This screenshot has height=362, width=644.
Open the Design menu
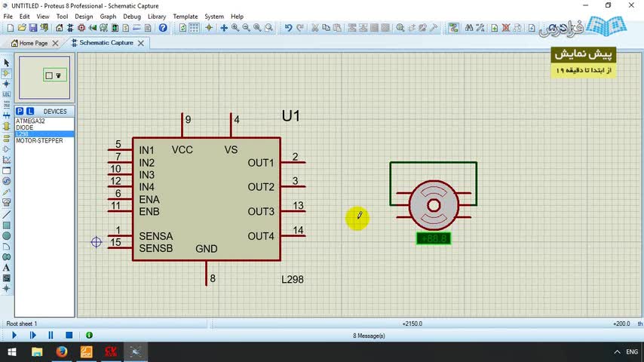point(84,17)
